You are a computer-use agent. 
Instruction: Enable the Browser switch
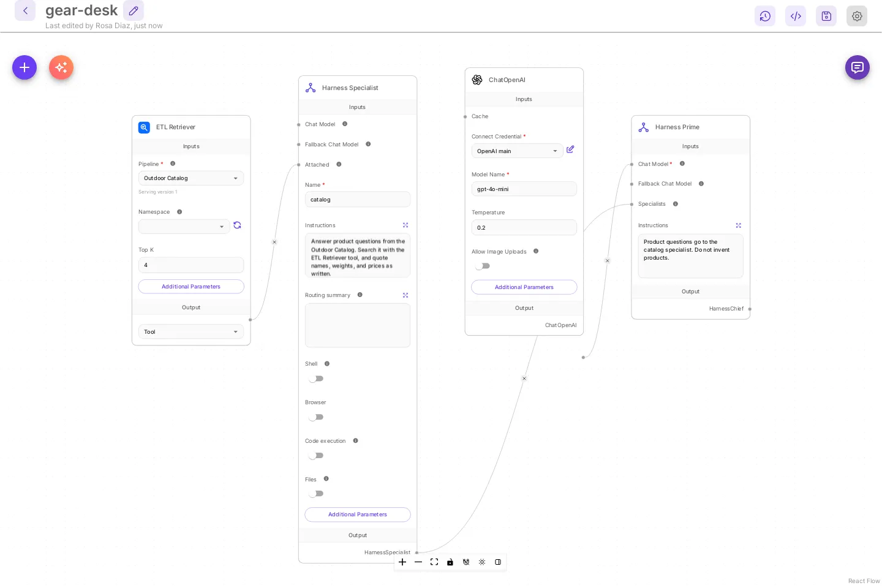tap(316, 417)
